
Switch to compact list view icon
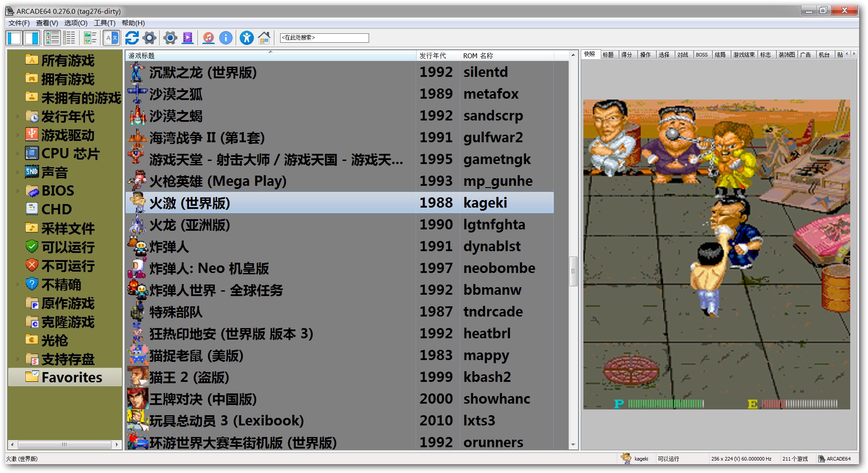tap(69, 38)
